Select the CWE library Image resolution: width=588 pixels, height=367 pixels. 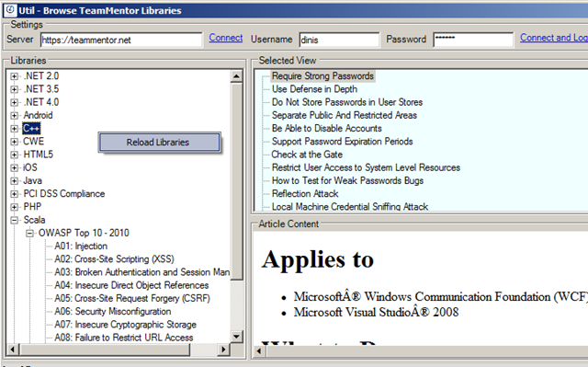point(34,142)
